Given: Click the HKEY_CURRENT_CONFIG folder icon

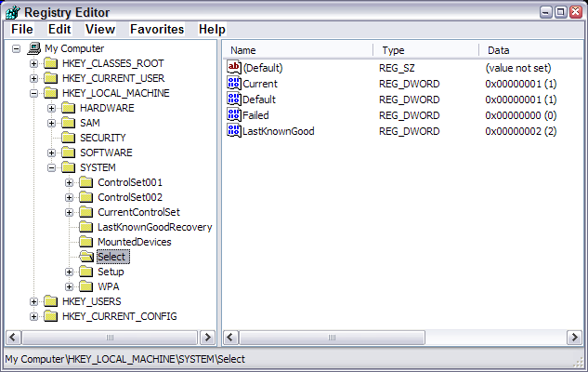Looking at the screenshot, I should (50, 316).
